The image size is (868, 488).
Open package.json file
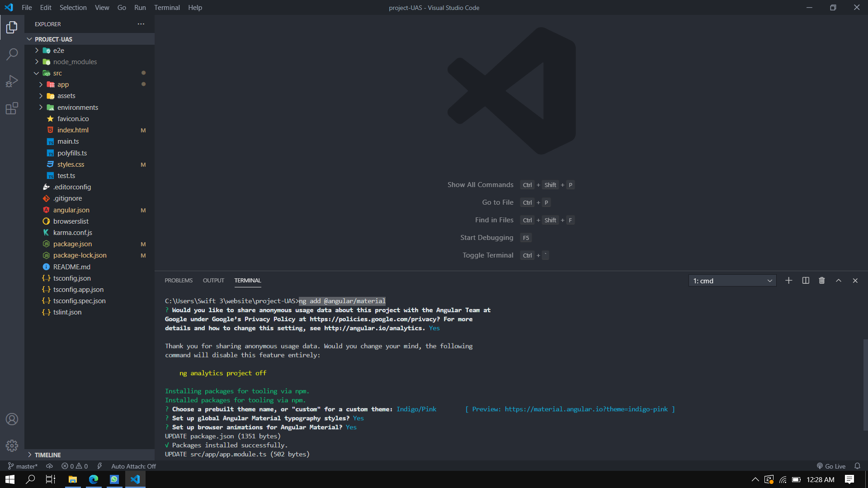pos(90,244)
